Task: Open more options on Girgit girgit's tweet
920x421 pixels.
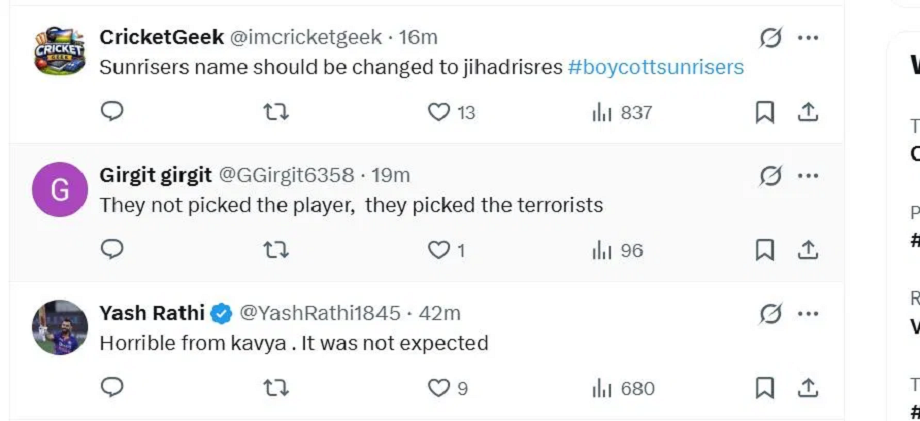Action: pos(808,176)
